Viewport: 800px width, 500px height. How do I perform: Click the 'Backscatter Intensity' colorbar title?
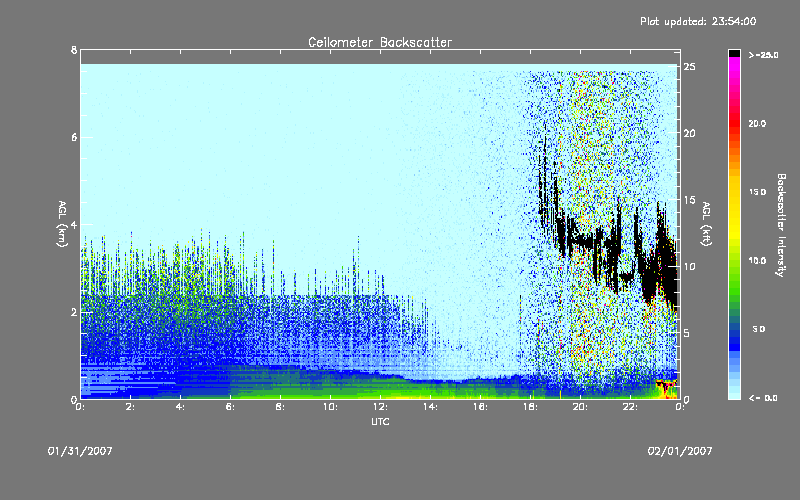(x=781, y=225)
